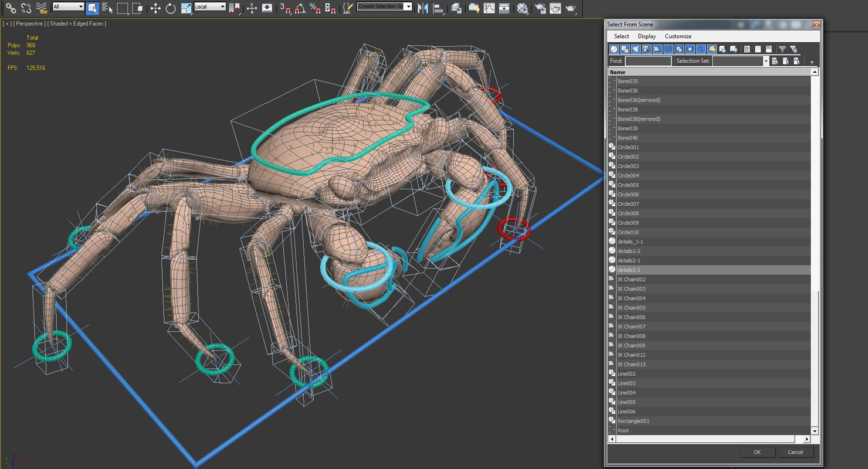Click the Mirror tool icon
The image size is (868, 469).
[x=423, y=8]
